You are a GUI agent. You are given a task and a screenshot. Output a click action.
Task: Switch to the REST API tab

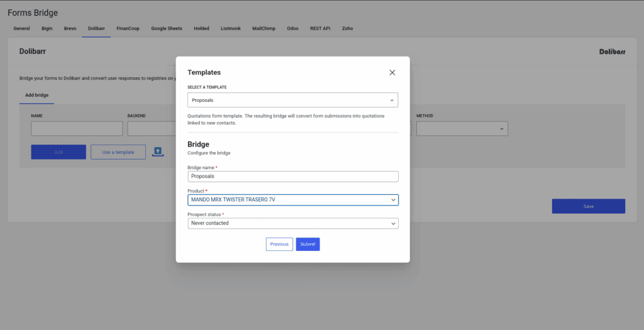click(x=320, y=29)
